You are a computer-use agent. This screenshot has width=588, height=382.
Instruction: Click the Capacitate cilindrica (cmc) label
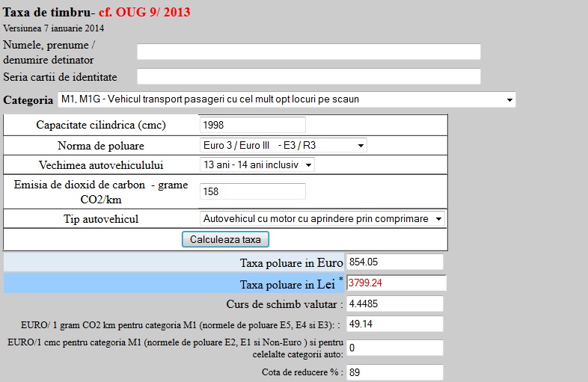[101, 125]
